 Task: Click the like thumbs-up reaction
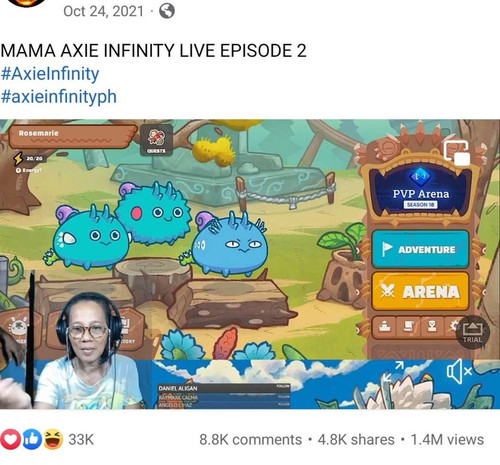pos(32,439)
